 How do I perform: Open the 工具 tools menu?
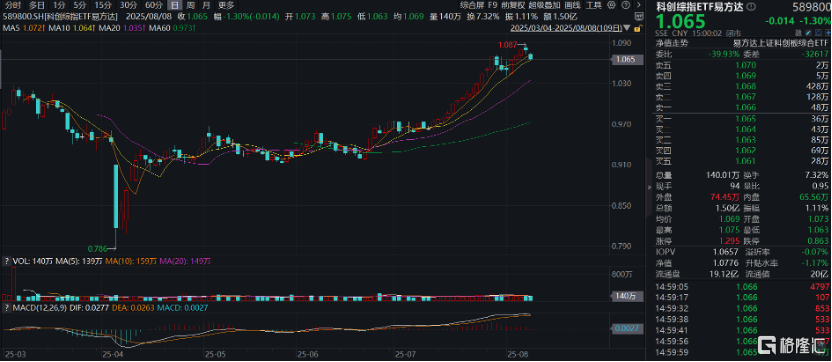click(594, 5)
